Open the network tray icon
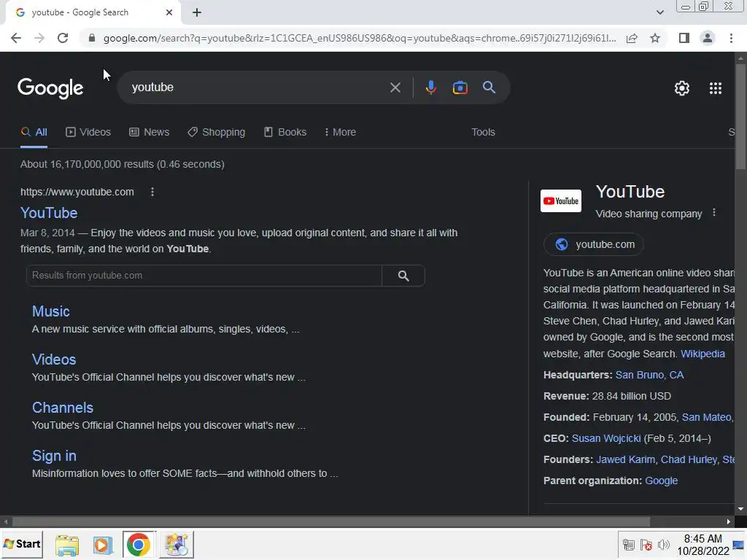 pos(628,545)
